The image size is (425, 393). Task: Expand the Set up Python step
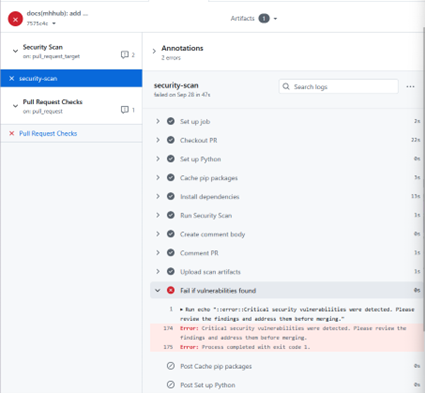[158, 159]
